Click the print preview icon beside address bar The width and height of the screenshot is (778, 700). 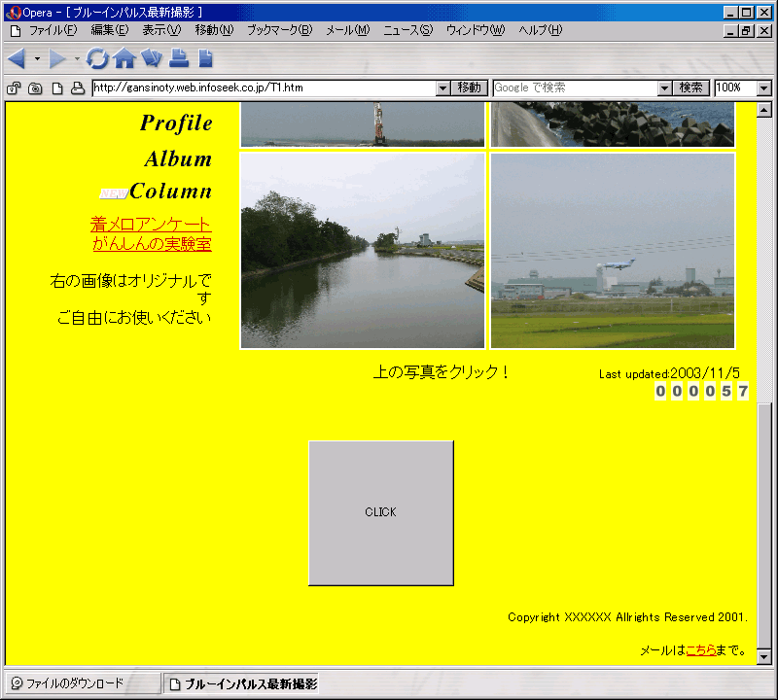point(78,88)
